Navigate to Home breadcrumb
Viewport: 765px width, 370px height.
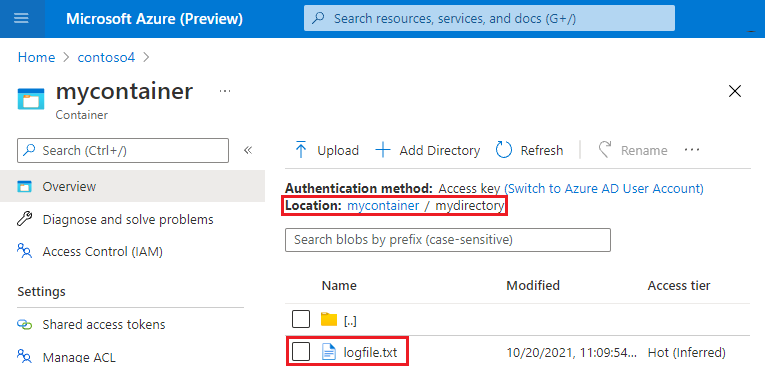(36, 57)
